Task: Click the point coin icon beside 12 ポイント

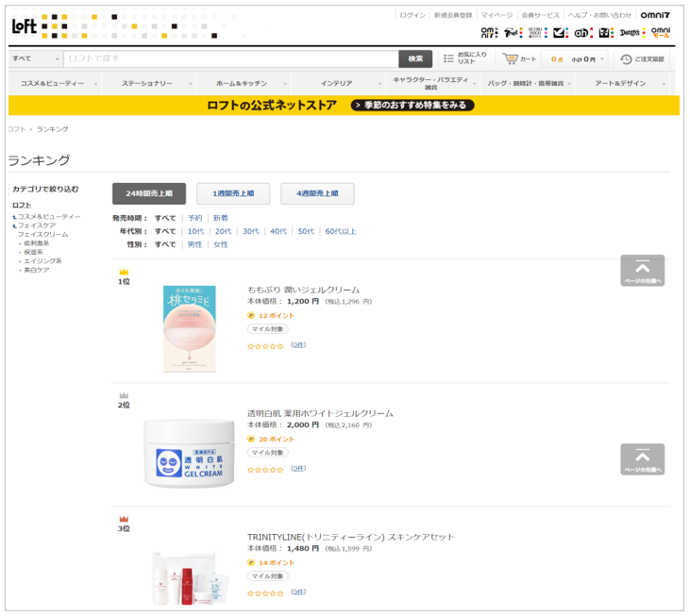Action: coord(251,315)
